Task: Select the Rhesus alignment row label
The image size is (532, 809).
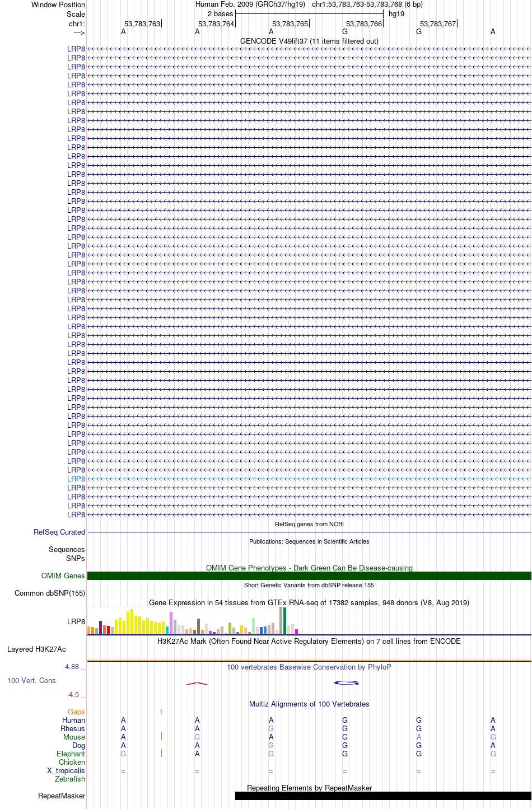Action: point(73,729)
